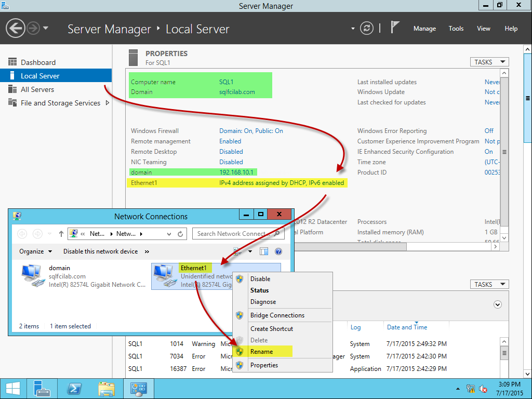Image resolution: width=532 pixels, height=399 pixels.
Task: Refresh the Network Connections address bar
Action: tap(180, 234)
